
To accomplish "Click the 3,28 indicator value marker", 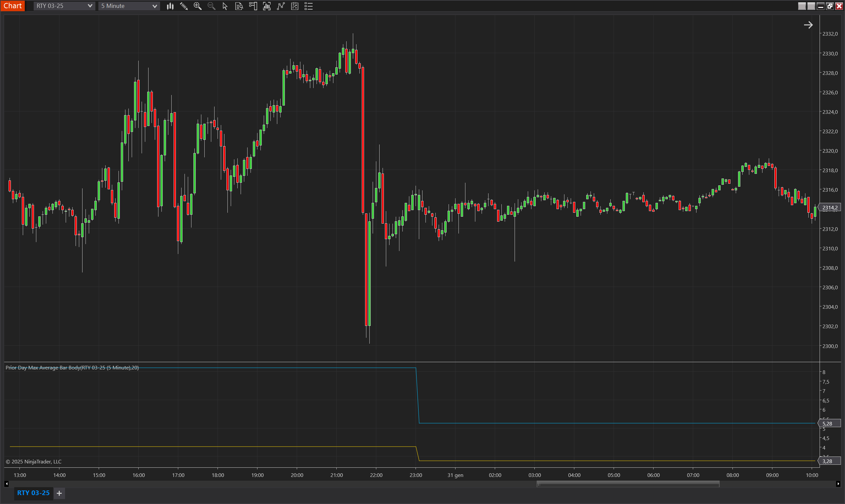I will point(829,461).
